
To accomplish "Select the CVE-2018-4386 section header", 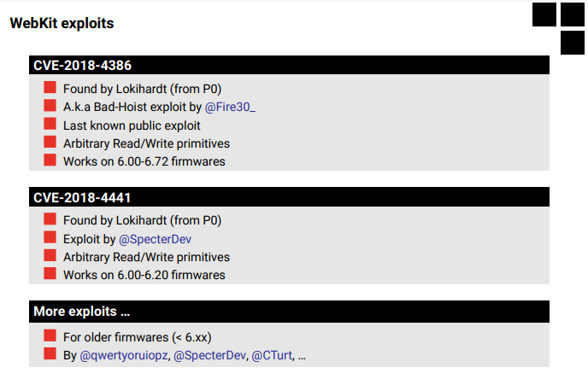I will [x=289, y=65].
